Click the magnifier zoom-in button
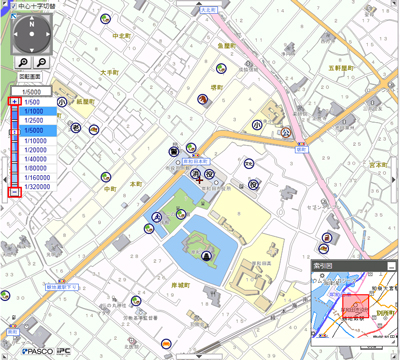Image resolution: width=400 pixels, height=360 pixels. 23,62
